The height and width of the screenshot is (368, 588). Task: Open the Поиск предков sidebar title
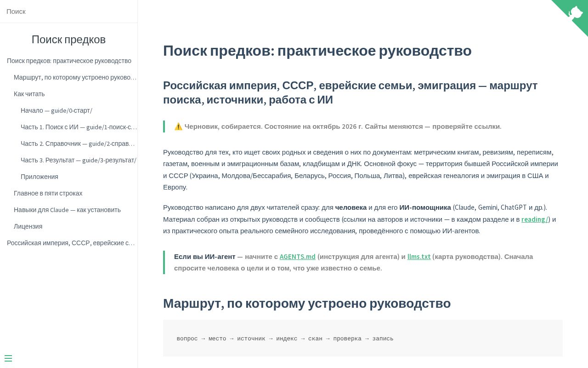[x=68, y=40]
